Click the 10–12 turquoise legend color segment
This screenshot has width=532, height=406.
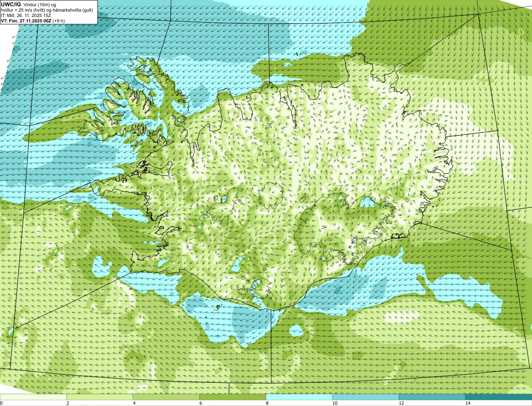366,397
